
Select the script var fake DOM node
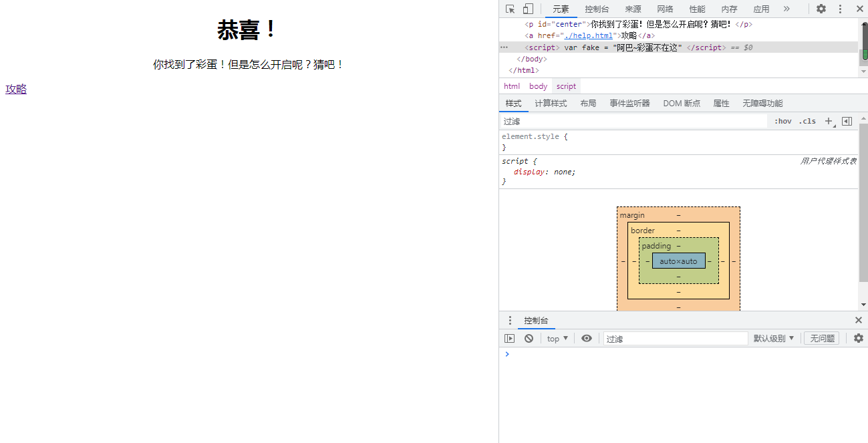coord(678,47)
